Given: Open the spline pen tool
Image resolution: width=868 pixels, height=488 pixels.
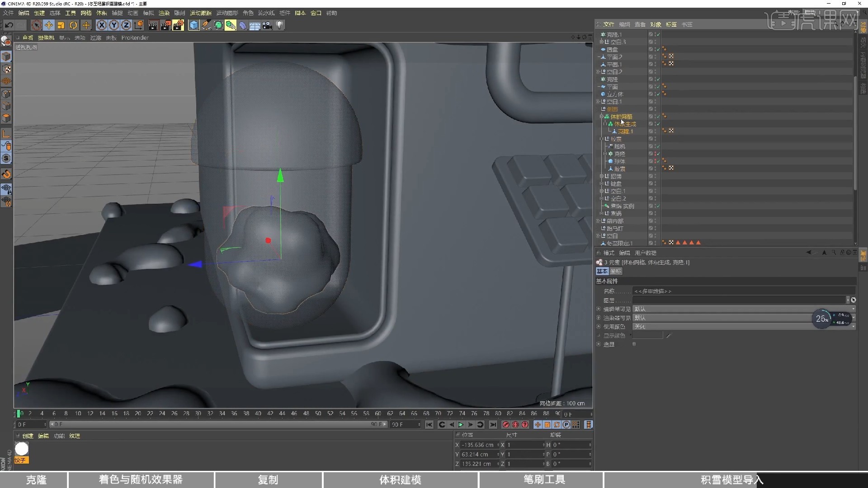Looking at the screenshot, I should (206, 25).
